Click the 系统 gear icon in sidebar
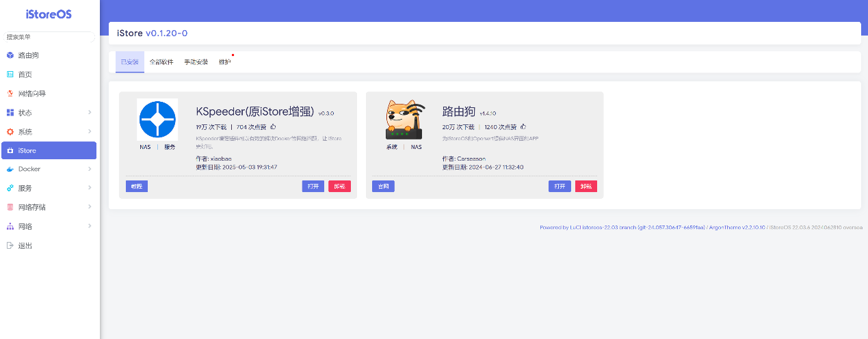 10,131
